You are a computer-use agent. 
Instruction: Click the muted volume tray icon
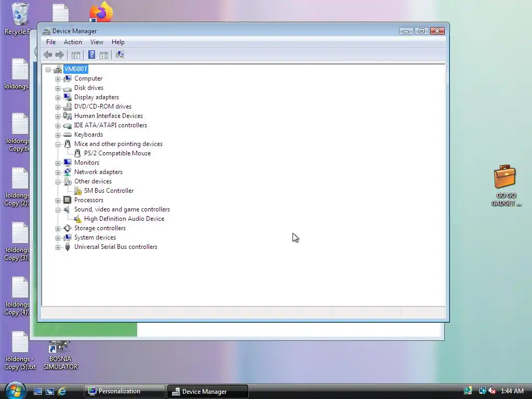pos(493,391)
